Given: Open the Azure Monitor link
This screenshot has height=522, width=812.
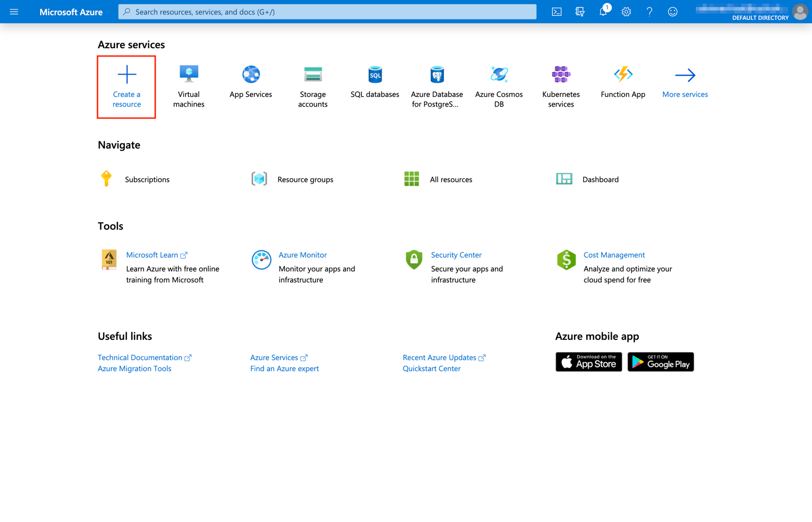Looking at the screenshot, I should pos(302,255).
